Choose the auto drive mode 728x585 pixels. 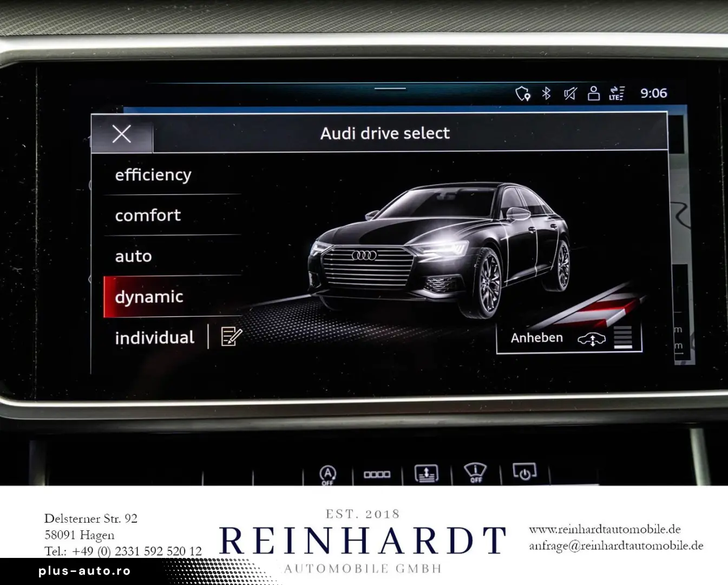click(x=133, y=256)
